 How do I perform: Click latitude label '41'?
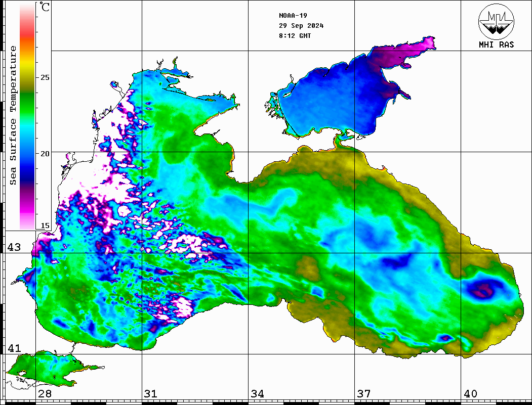click(14, 348)
